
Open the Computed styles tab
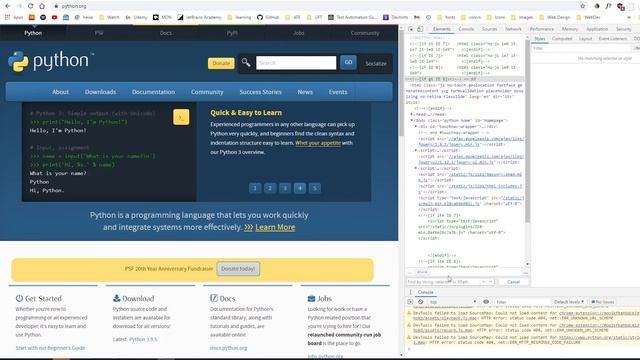[x=562, y=38]
